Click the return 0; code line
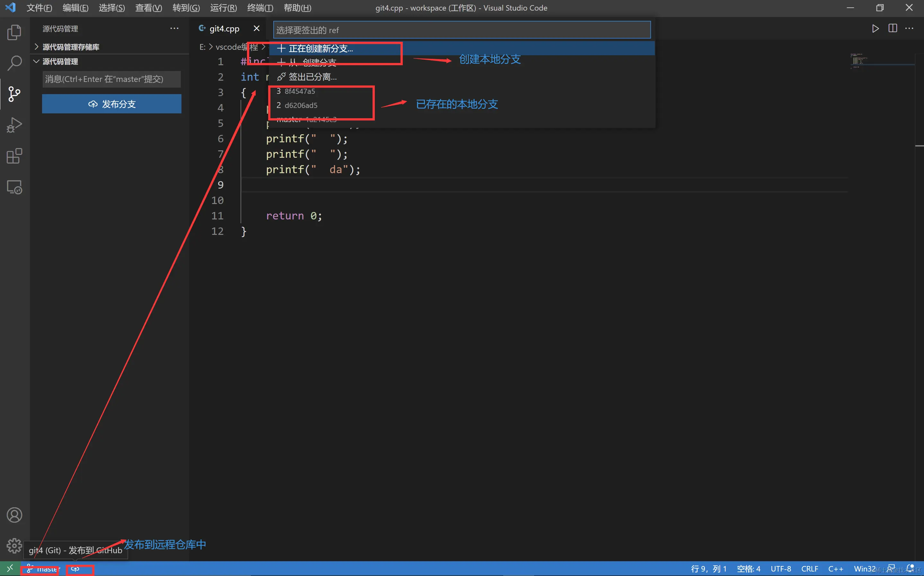 pos(294,216)
